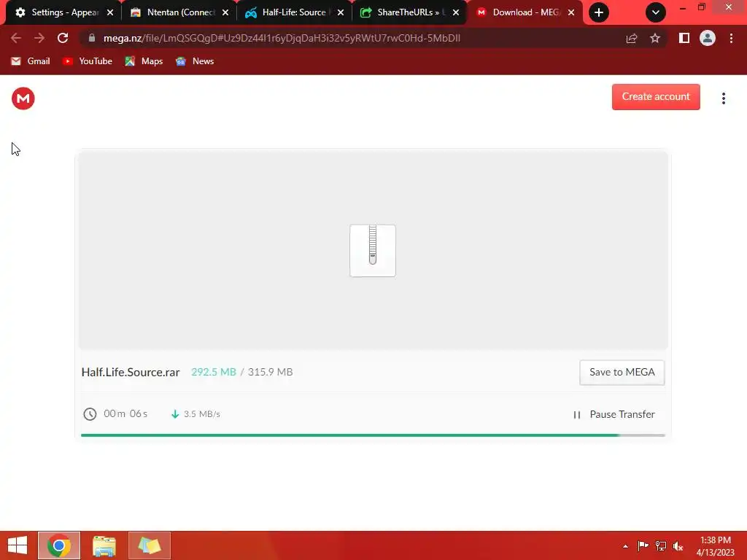Open the sticky notes taskbar app

(149, 545)
